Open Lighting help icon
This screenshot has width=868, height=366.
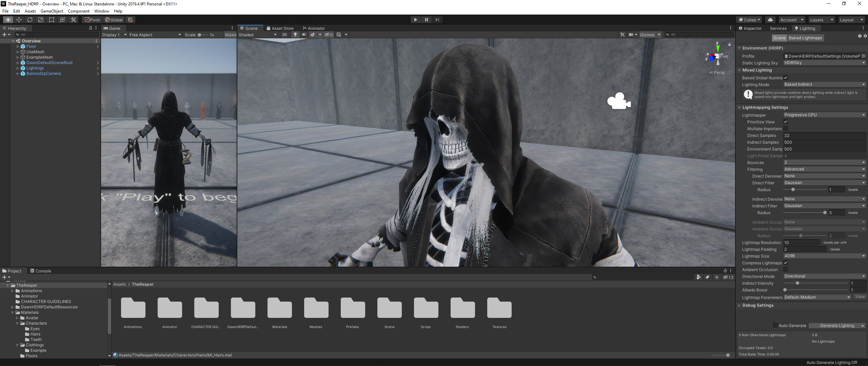pyautogui.click(x=860, y=36)
